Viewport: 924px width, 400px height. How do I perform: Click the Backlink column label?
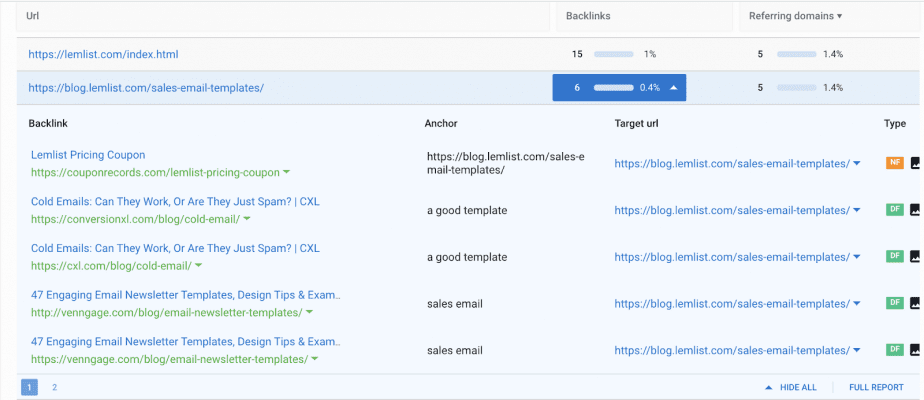pos(48,124)
